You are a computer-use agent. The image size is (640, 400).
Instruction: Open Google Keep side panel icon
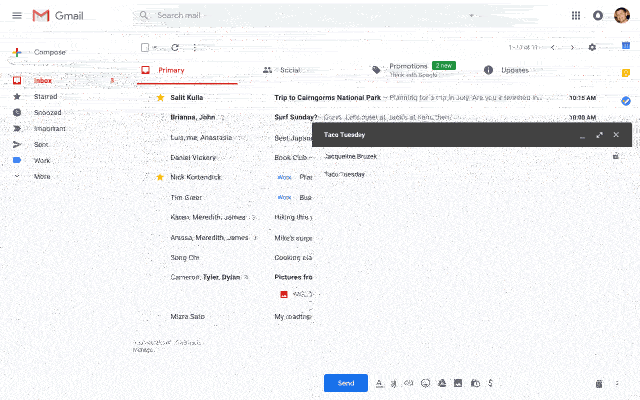(x=626, y=73)
